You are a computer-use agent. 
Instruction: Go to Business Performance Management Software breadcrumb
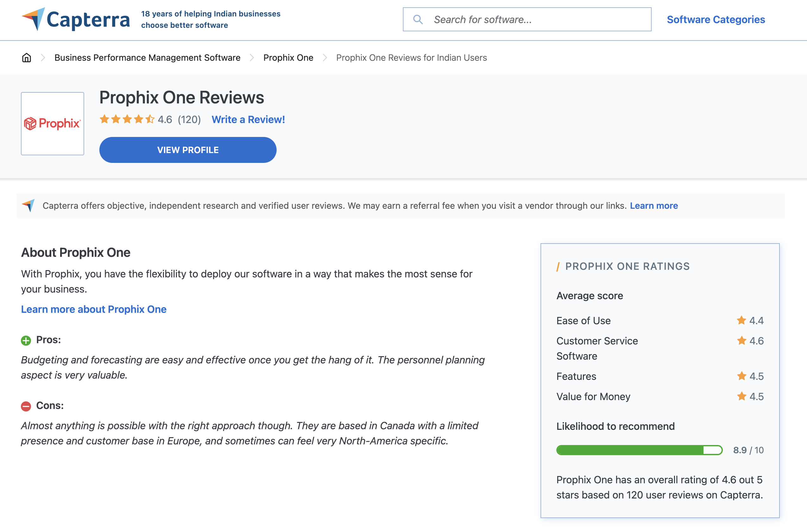tap(147, 58)
